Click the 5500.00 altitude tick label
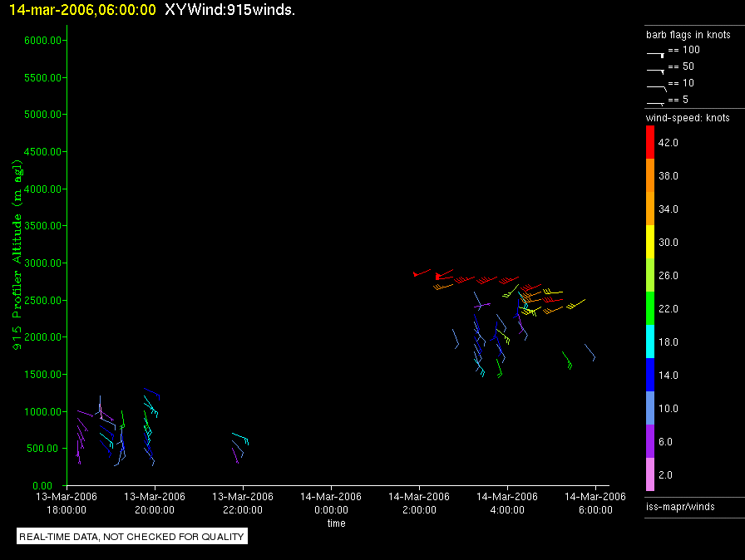745x560 pixels. (42, 77)
